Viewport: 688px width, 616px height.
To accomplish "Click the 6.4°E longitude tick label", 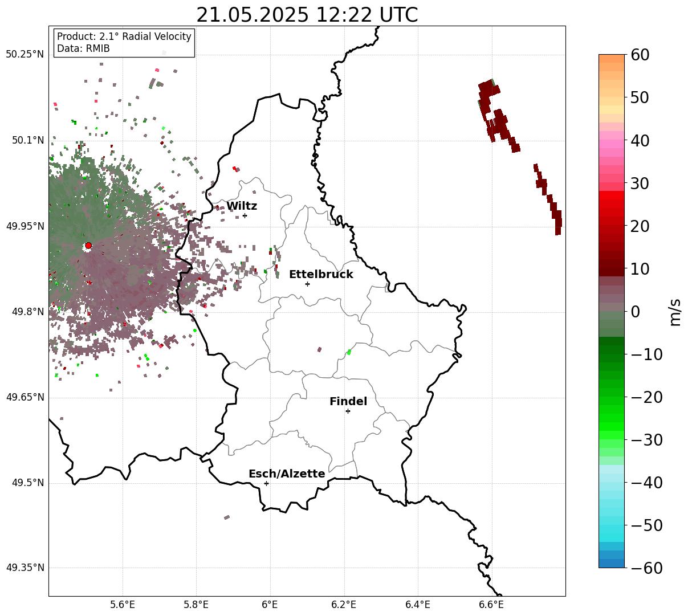I will pyautogui.click(x=418, y=605).
